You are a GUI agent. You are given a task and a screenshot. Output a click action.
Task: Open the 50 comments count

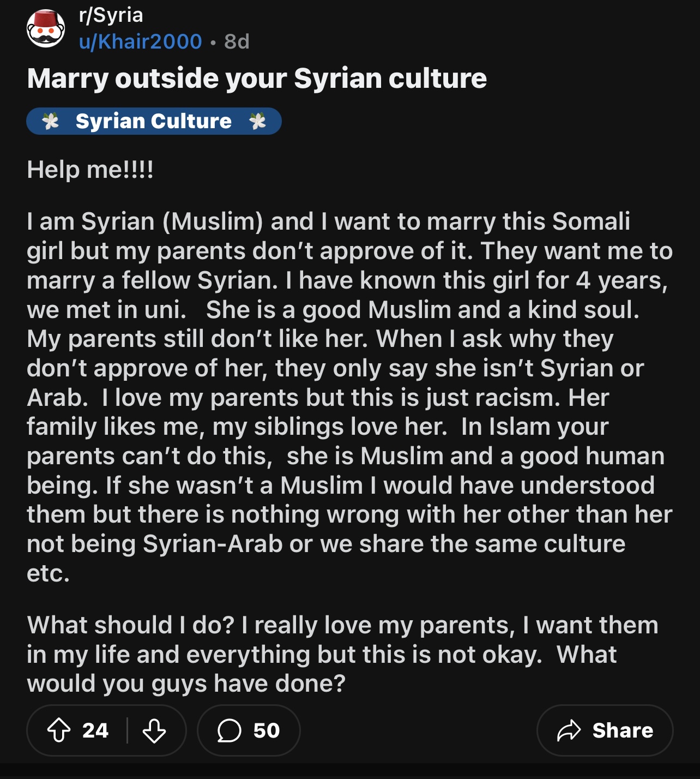267,730
